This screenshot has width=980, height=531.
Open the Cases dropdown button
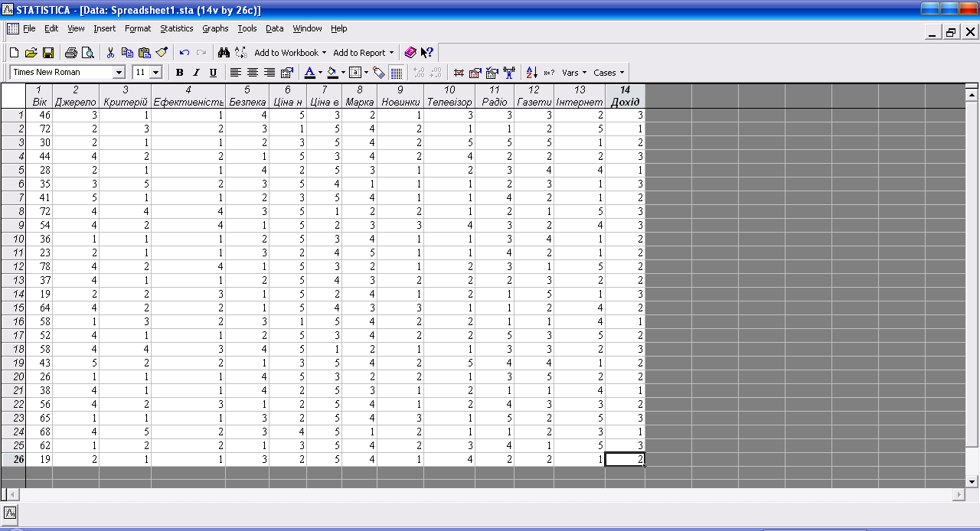609,73
